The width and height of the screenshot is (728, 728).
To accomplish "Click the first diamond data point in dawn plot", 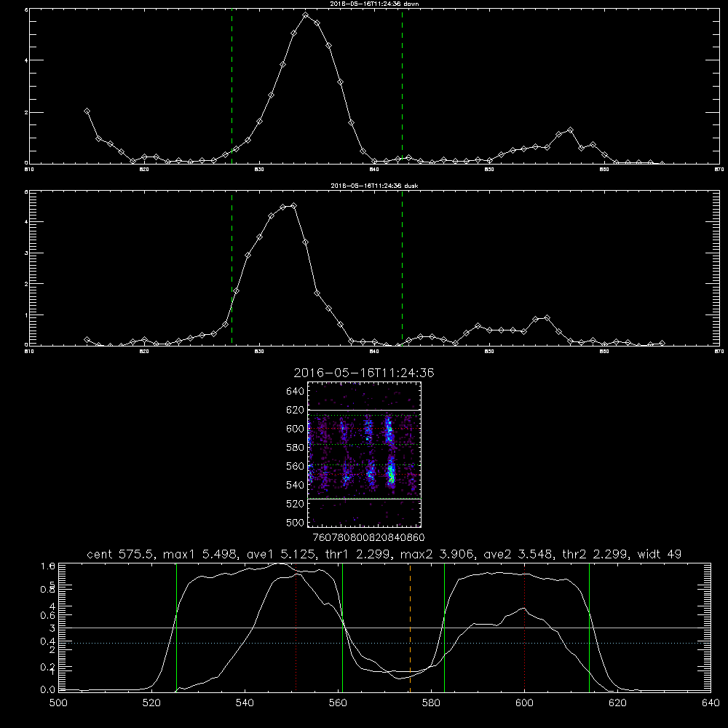I will 87,111.
